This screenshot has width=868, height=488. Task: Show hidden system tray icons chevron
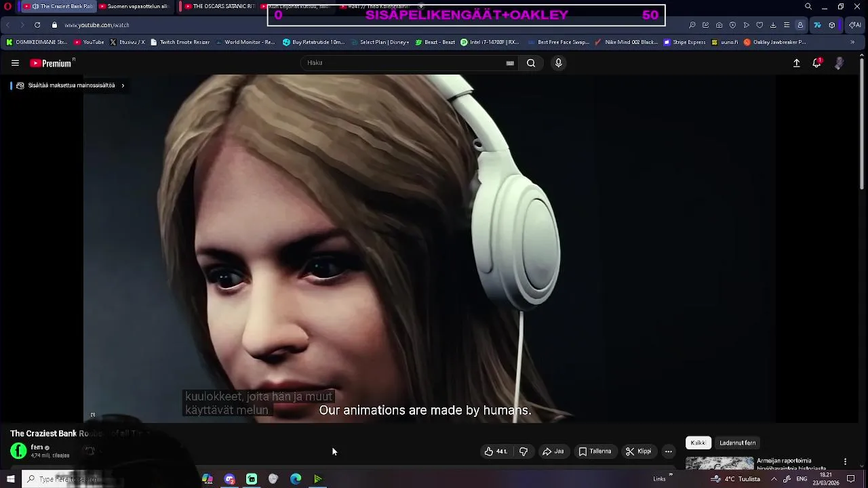[774, 479]
